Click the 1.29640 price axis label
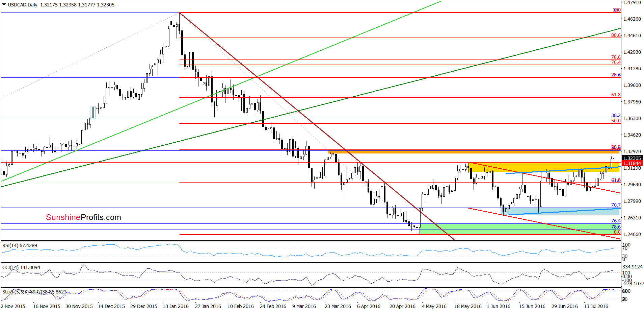644x311 pixels. pos(632,185)
